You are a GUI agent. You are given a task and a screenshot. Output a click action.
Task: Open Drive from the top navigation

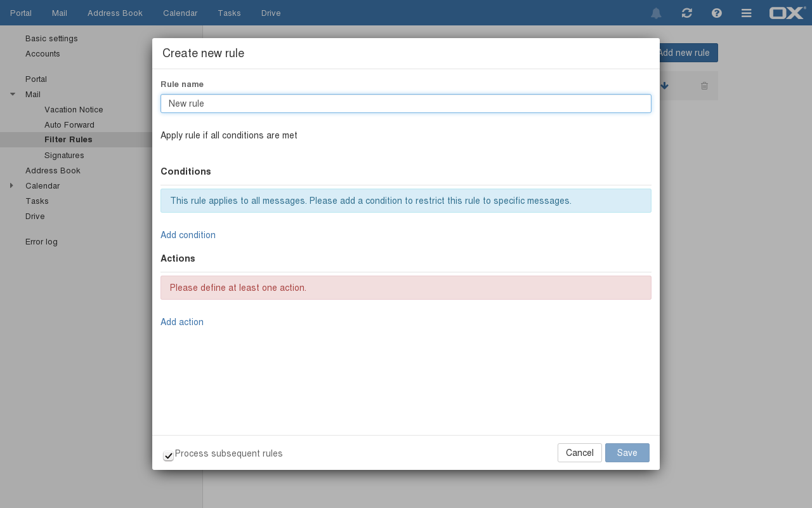pyautogui.click(x=271, y=13)
